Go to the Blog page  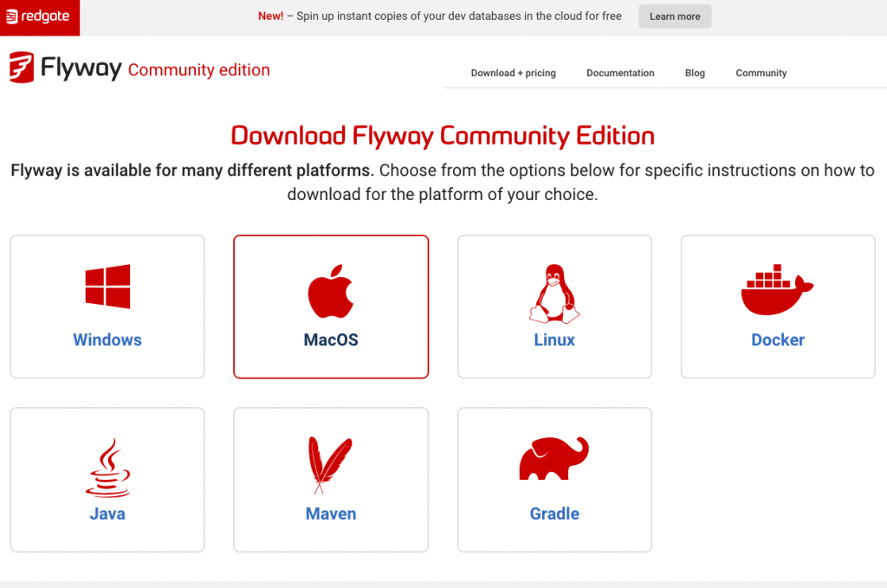(695, 73)
